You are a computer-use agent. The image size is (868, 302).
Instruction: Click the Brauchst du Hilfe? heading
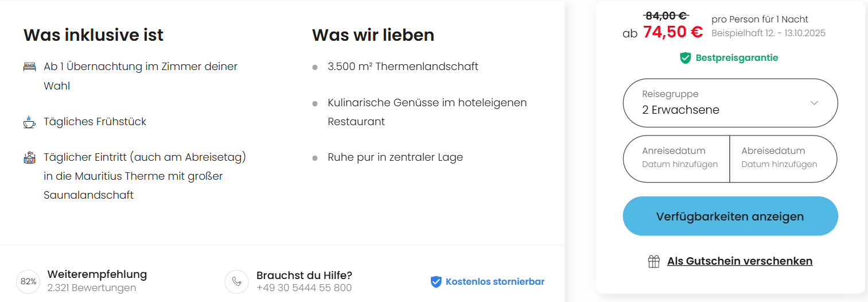(x=304, y=275)
